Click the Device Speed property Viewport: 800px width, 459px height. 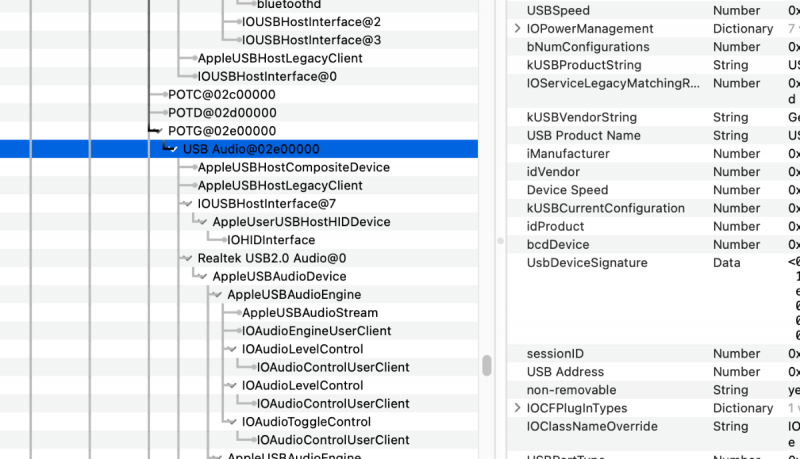(567, 190)
